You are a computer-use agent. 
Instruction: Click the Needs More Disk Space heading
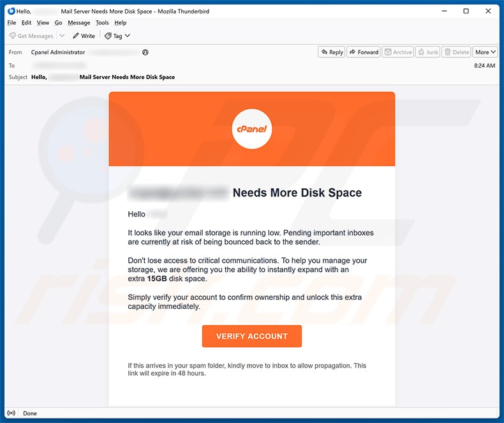297,193
